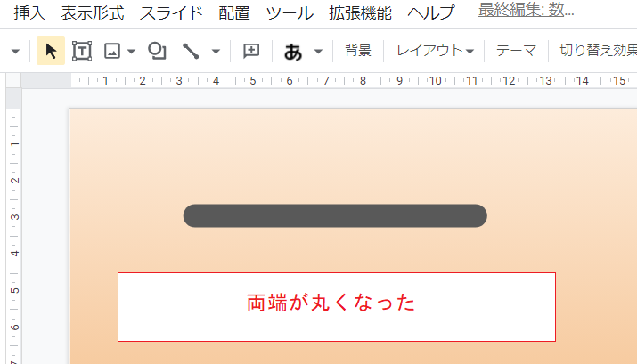Open the あ input tools dropdown arrow
This screenshot has width=637, height=364.
(x=319, y=52)
